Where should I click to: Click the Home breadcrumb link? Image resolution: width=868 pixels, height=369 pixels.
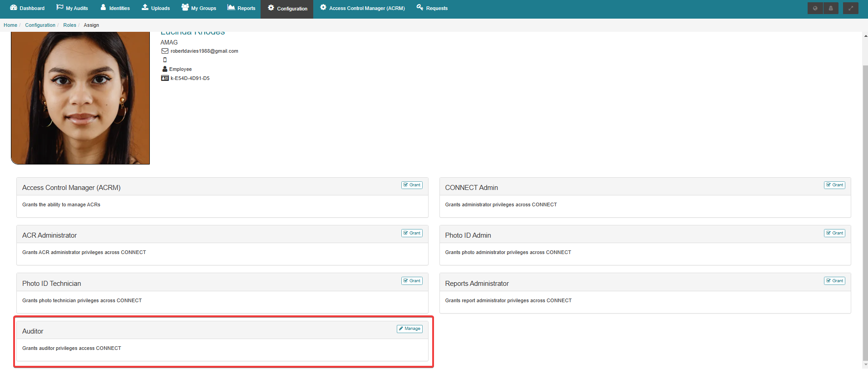(10, 25)
